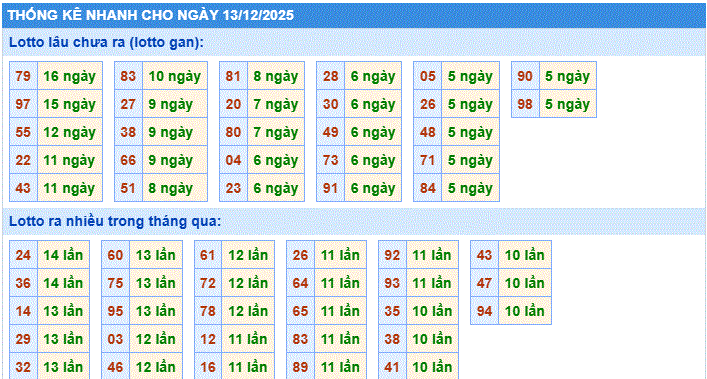The image size is (707, 379).
Task: Click lotto number 72
Action: coord(208,283)
